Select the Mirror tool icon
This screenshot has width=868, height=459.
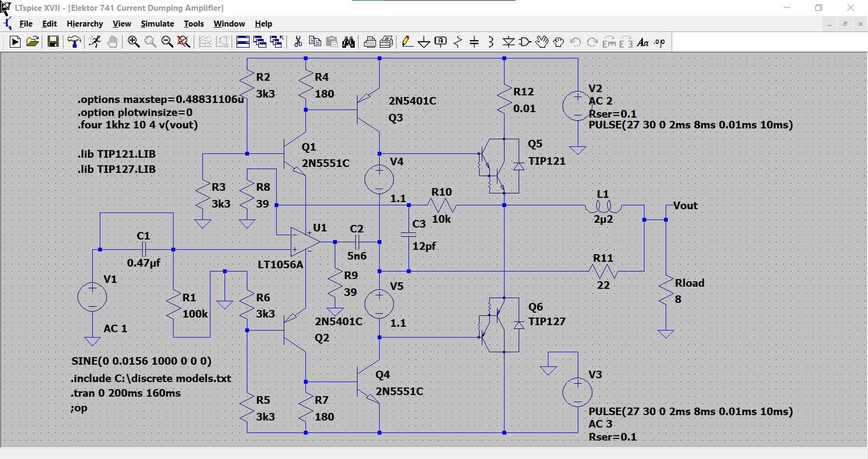626,42
